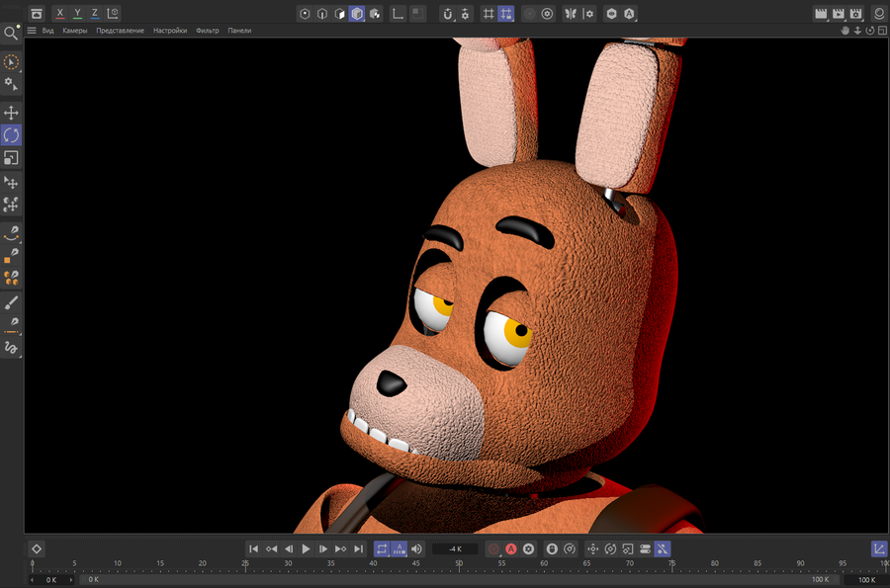Viewport: 890px width, 588px height.
Task: Toggle the locked workplane icon
Action: (x=505, y=14)
